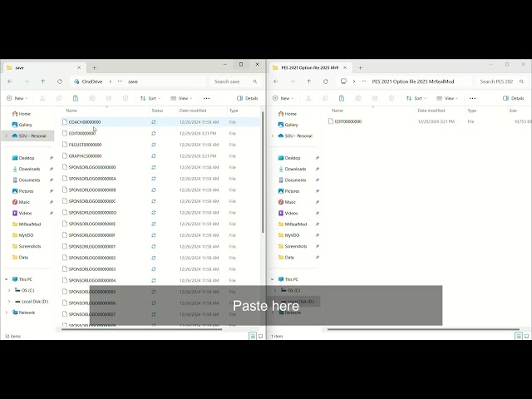The width and height of the screenshot is (532, 399).
Task: Open View dropdown in PES 2021 window
Action: pos(447,98)
